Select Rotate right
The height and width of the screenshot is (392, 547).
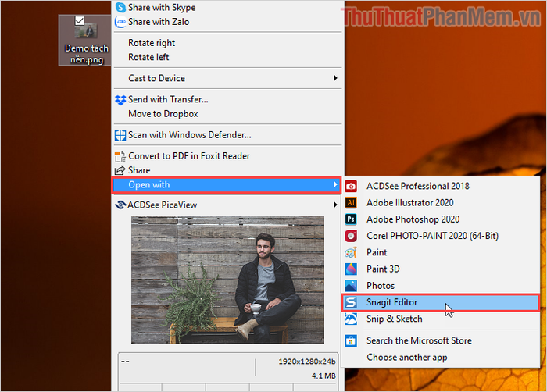(x=228, y=43)
